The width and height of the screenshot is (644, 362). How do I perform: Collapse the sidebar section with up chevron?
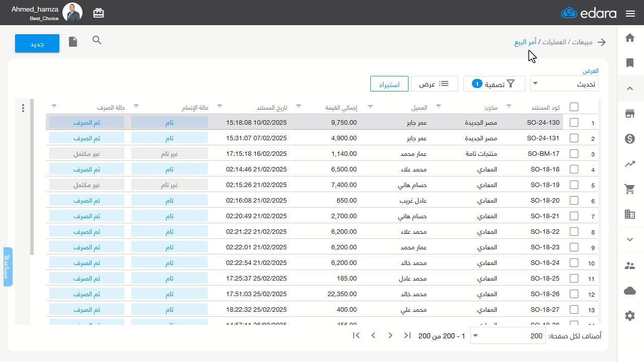(x=629, y=88)
